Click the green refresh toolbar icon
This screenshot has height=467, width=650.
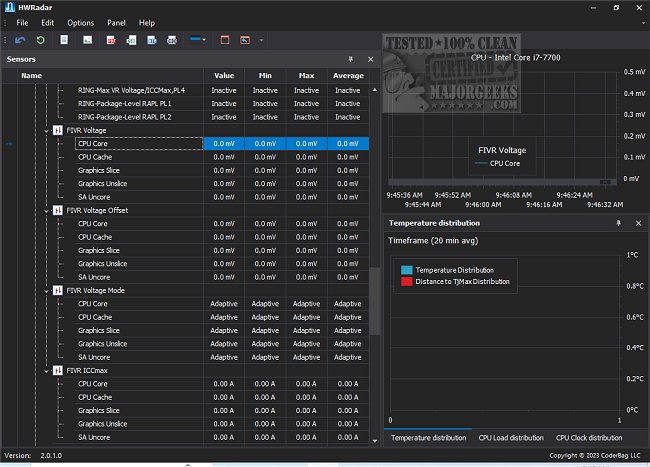tap(40, 40)
